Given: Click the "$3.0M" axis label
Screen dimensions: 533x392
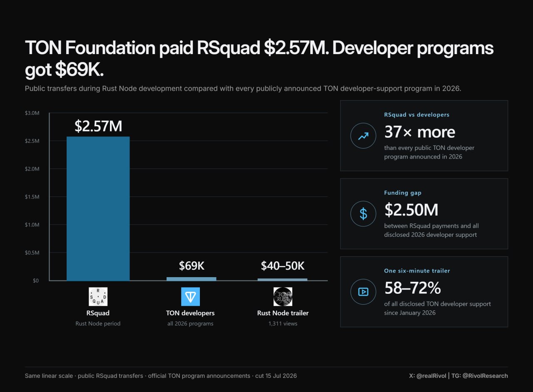Looking at the screenshot, I should (x=32, y=113).
